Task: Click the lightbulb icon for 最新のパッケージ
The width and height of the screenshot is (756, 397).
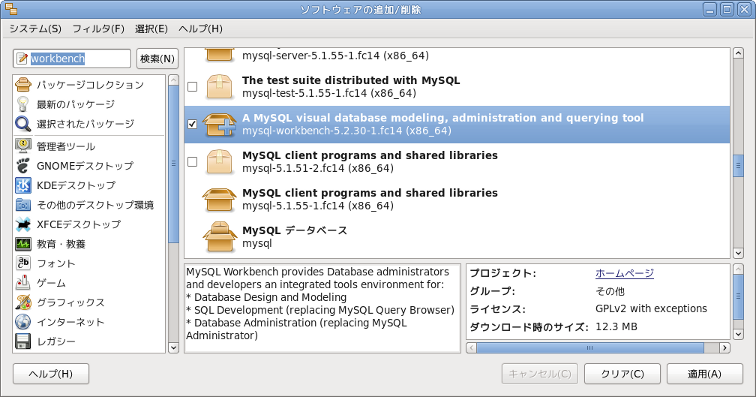Action: coord(23,104)
